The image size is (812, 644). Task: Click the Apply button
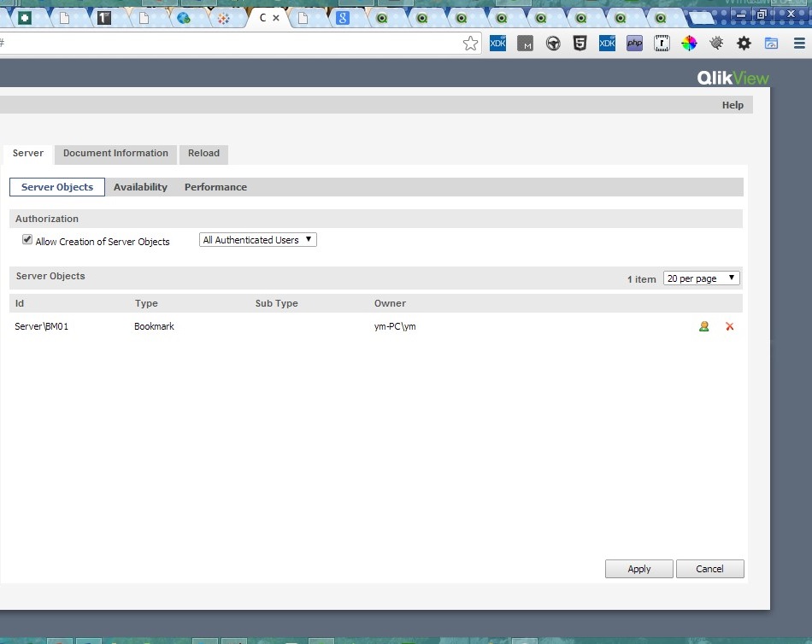point(639,569)
